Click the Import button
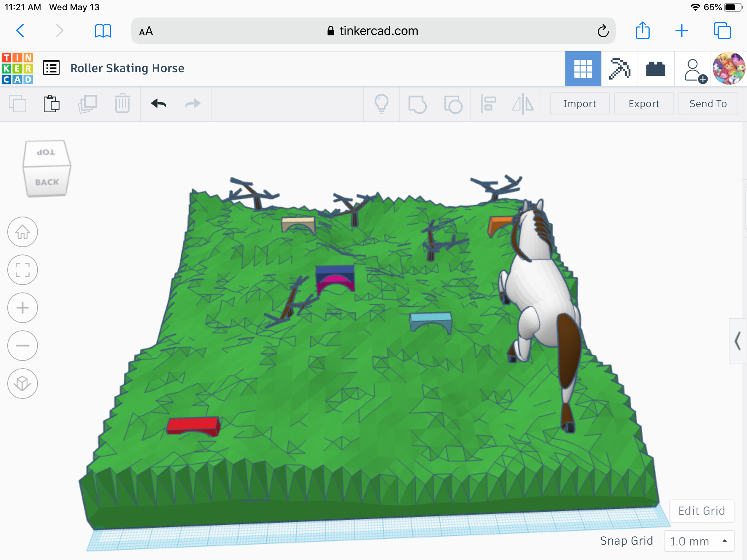Screen dimensions: 747x560 coord(580,104)
